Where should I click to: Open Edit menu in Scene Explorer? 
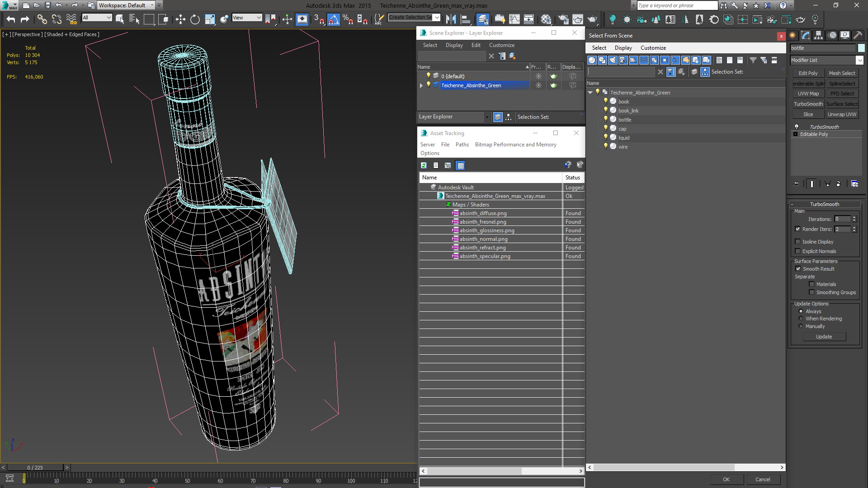(x=476, y=45)
